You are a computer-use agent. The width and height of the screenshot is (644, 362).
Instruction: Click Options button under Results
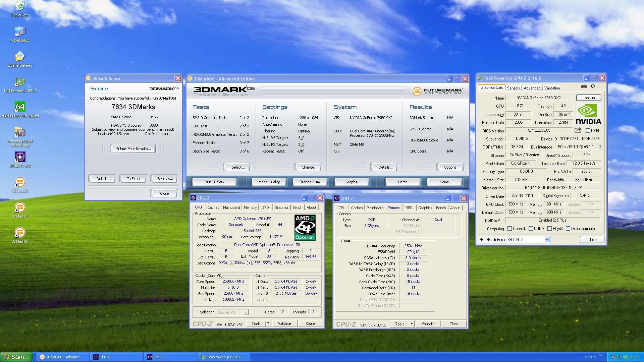pos(451,167)
